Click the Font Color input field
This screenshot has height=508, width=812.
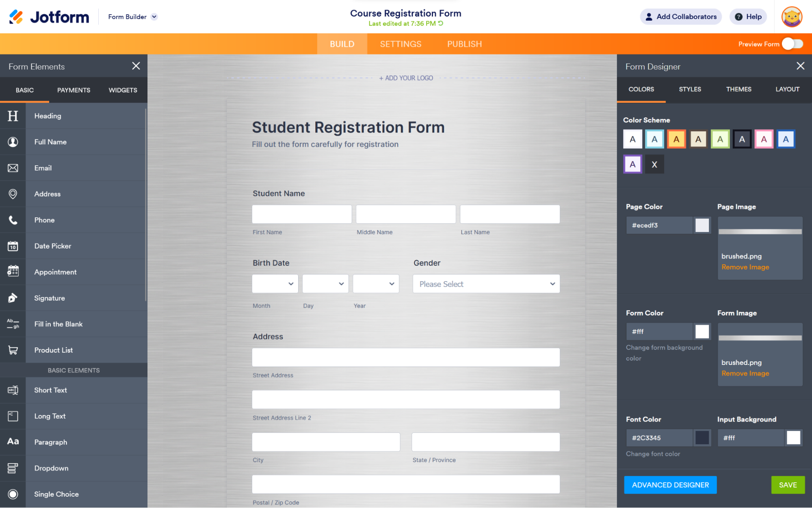660,438
